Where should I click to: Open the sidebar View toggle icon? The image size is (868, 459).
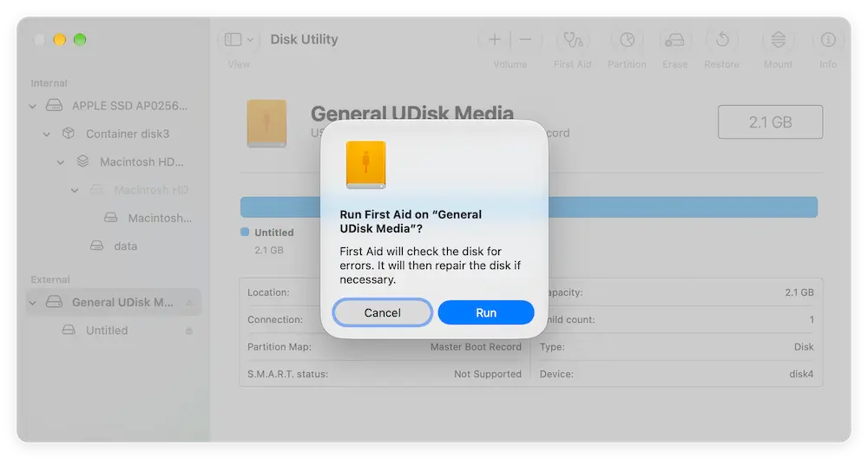coord(233,39)
